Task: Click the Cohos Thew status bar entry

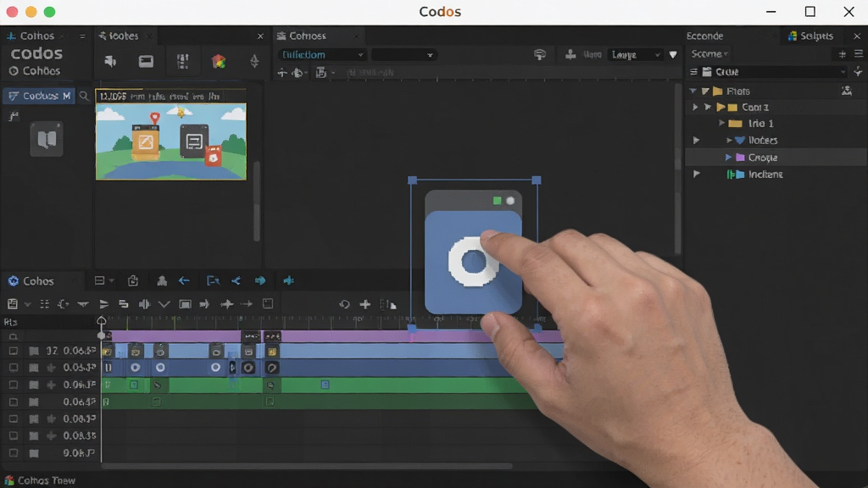Action: click(40, 480)
